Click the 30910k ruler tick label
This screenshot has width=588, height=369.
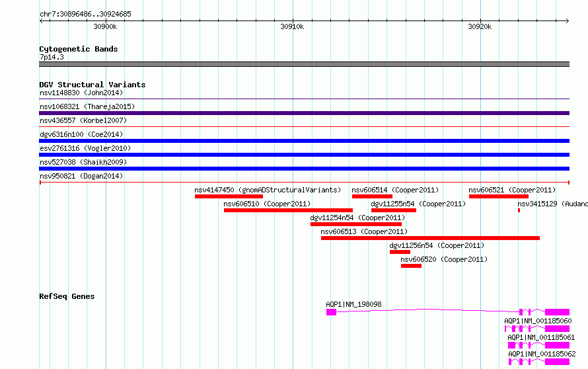tap(292, 26)
